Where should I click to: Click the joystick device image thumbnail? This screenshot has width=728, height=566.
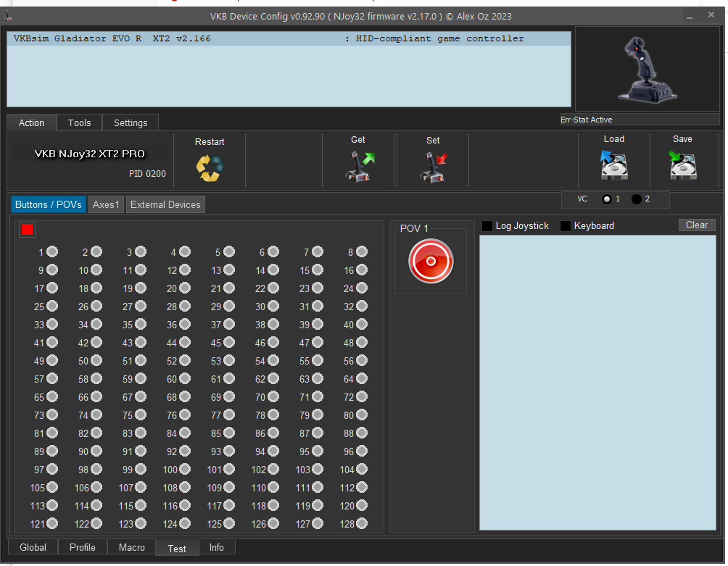pyautogui.click(x=648, y=69)
